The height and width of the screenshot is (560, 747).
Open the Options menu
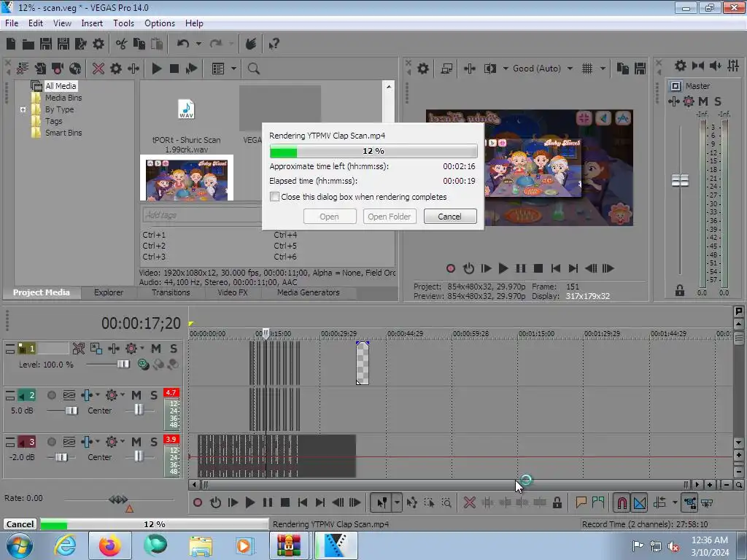(160, 23)
